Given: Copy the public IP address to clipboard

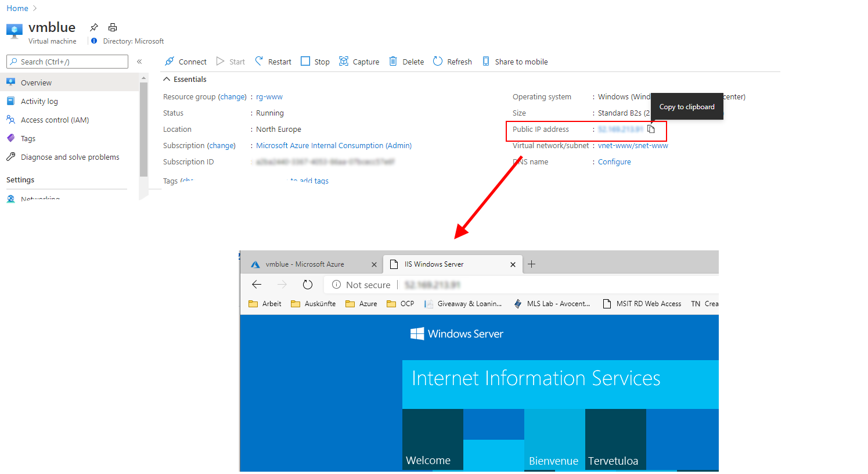Looking at the screenshot, I should 651,129.
